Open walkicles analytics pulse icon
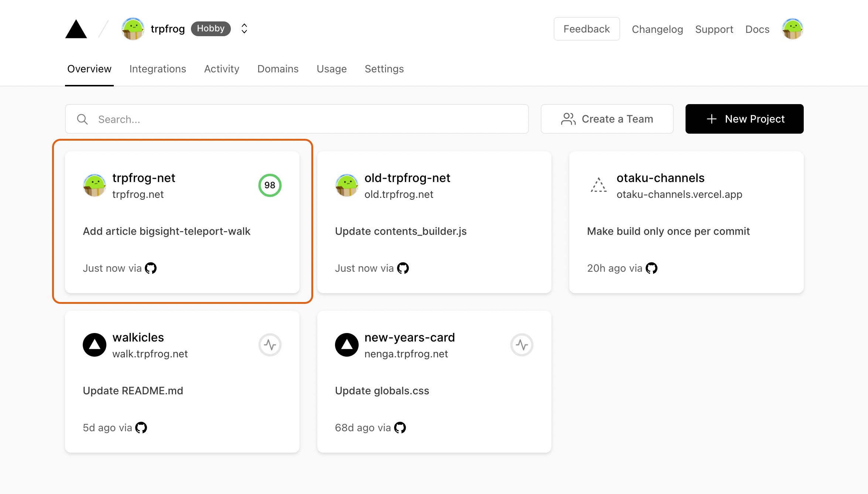The height and width of the screenshot is (494, 868). click(x=270, y=345)
